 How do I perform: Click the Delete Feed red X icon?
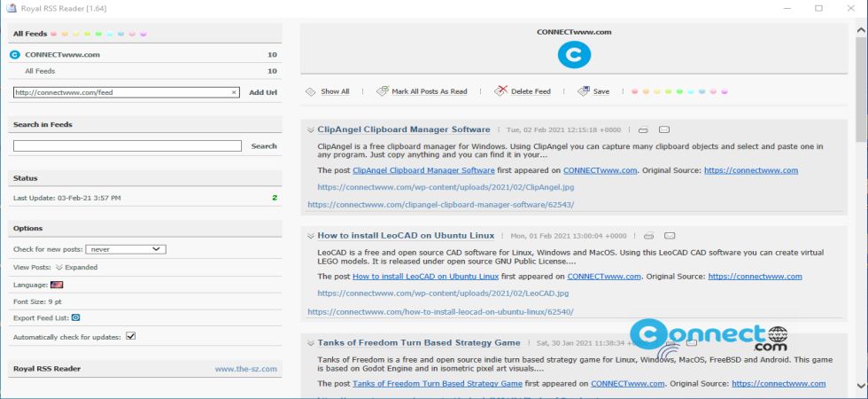(x=501, y=90)
